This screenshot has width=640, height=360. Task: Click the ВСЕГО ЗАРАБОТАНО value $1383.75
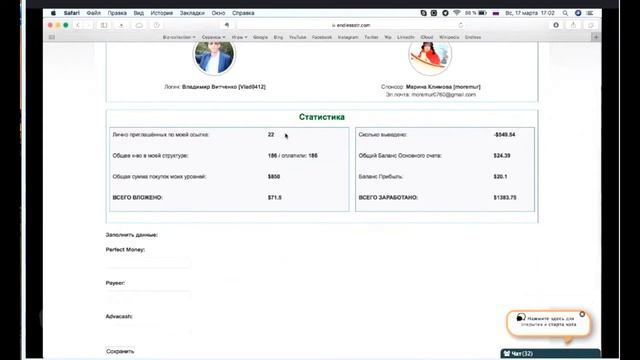tap(505, 198)
